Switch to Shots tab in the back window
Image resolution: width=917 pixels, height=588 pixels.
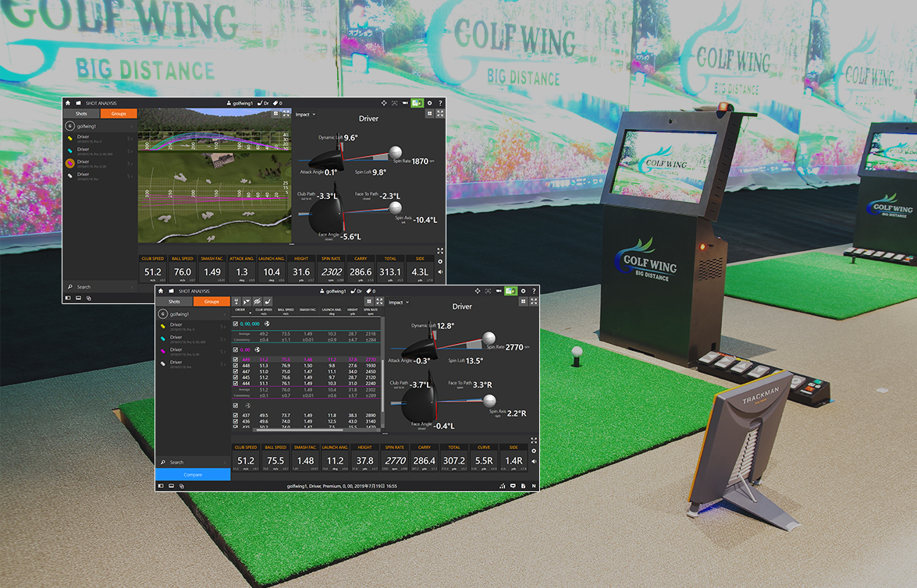pos(81,113)
